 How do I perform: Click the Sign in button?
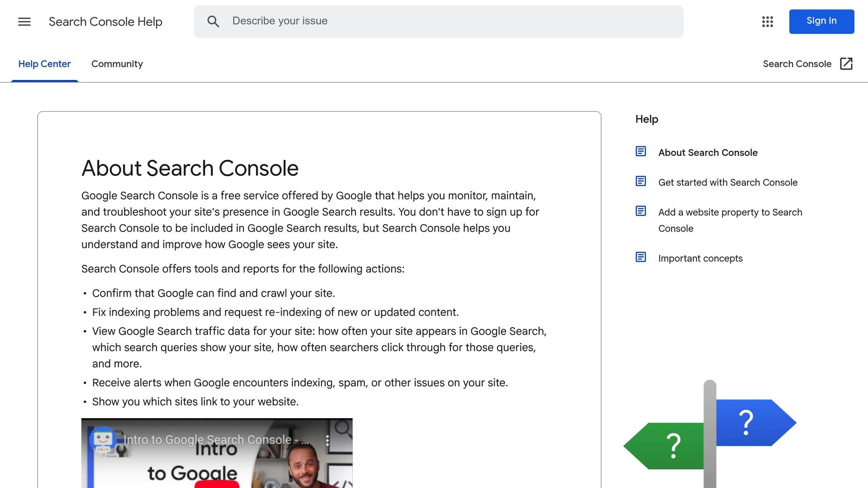[821, 21]
